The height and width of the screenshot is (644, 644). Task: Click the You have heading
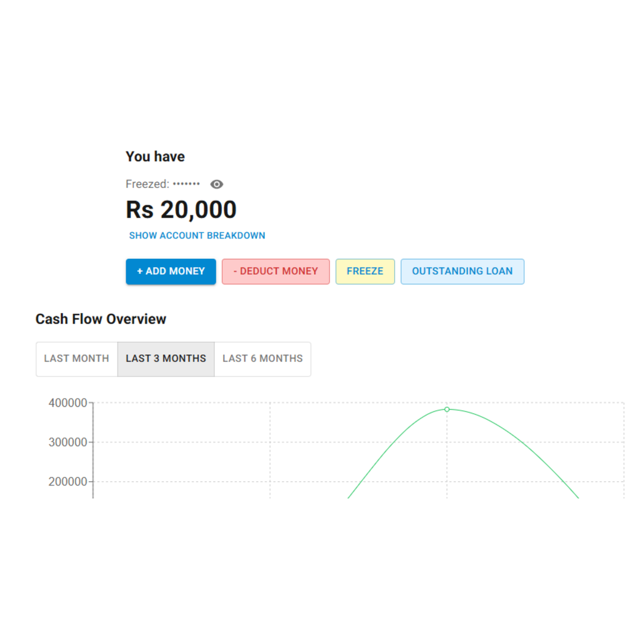coord(154,156)
